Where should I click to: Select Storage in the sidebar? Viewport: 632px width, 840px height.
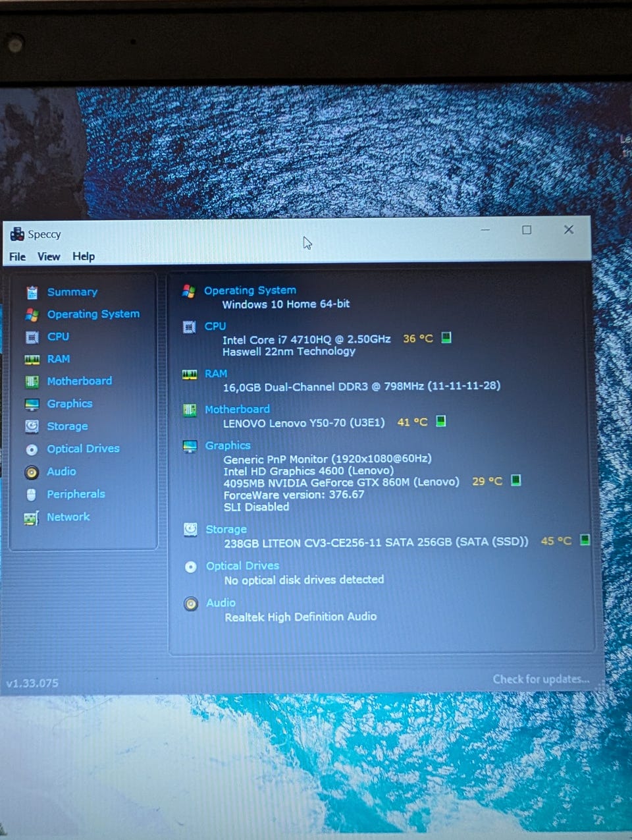coord(67,426)
